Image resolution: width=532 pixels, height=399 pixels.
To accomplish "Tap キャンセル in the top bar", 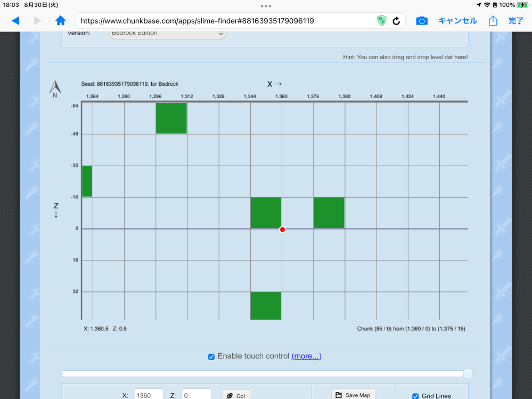I will [x=457, y=21].
